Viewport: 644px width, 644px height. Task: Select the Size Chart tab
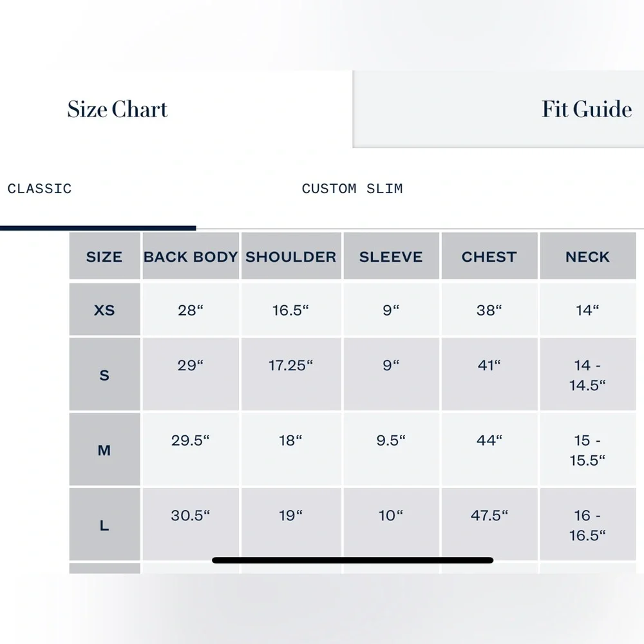click(118, 109)
